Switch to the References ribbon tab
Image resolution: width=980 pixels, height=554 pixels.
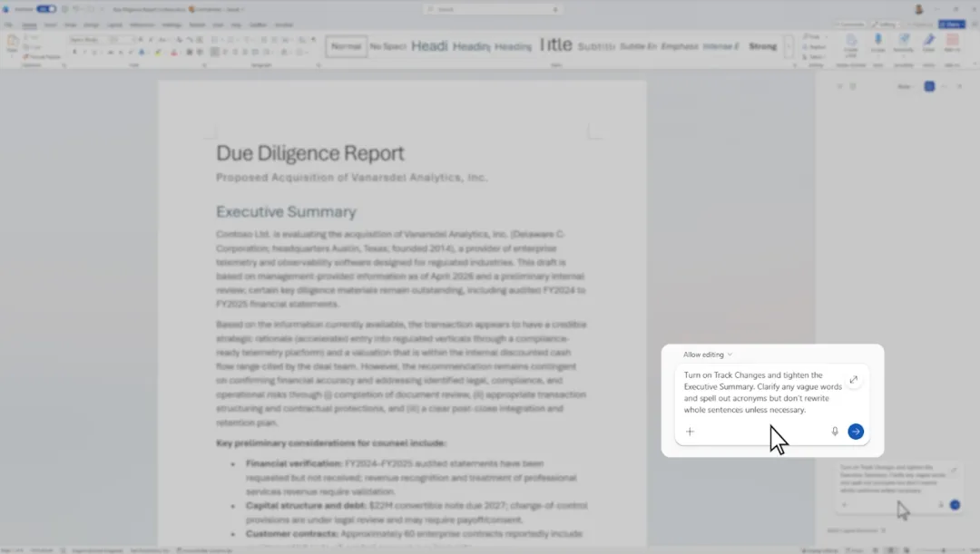(142, 25)
